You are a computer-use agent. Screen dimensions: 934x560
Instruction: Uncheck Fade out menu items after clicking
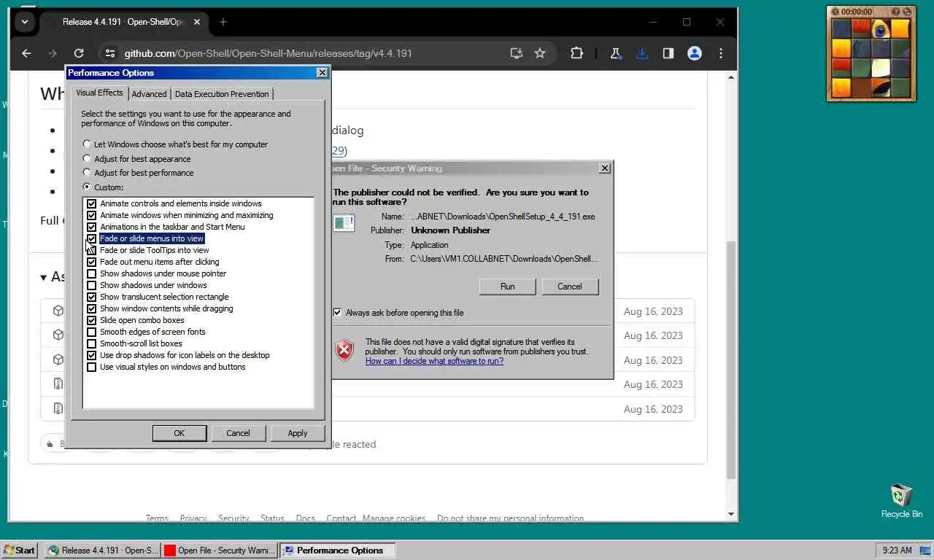click(92, 262)
